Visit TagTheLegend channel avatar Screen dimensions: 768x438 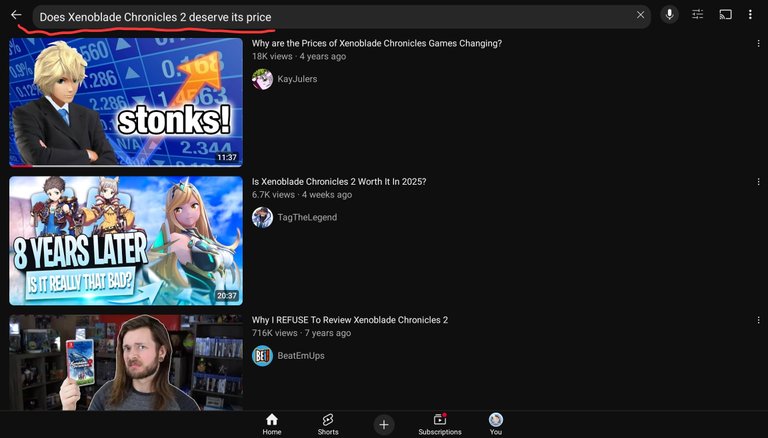click(x=262, y=217)
